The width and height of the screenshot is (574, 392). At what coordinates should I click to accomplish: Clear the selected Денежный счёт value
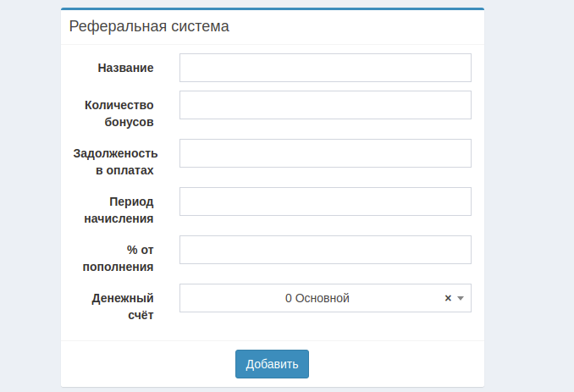point(448,298)
